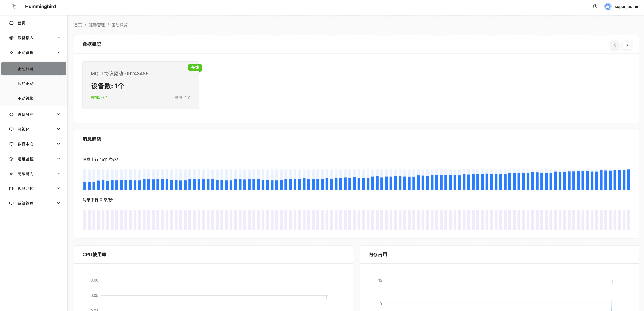644x311 pixels.
Task: Click the 设备分布 eye icon
Action: click(x=11, y=114)
